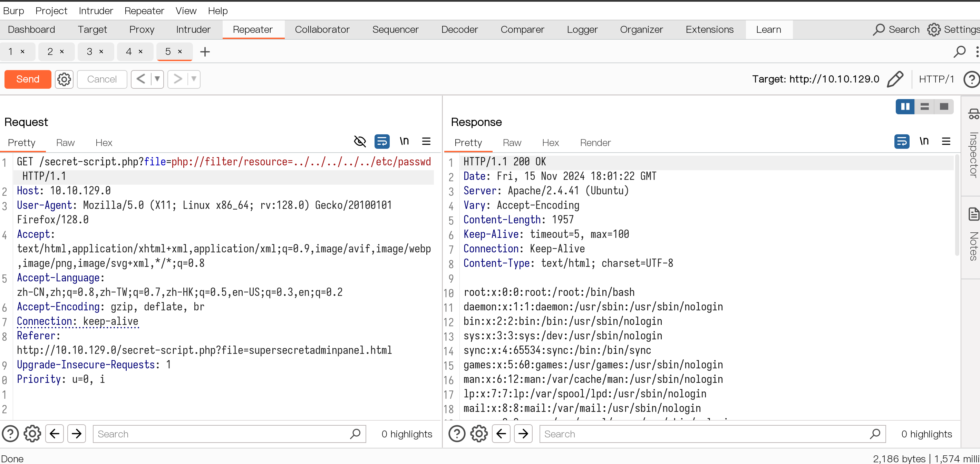Screen dimensions: 980x464
Task: Open the Burp menu
Action: point(13,11)
